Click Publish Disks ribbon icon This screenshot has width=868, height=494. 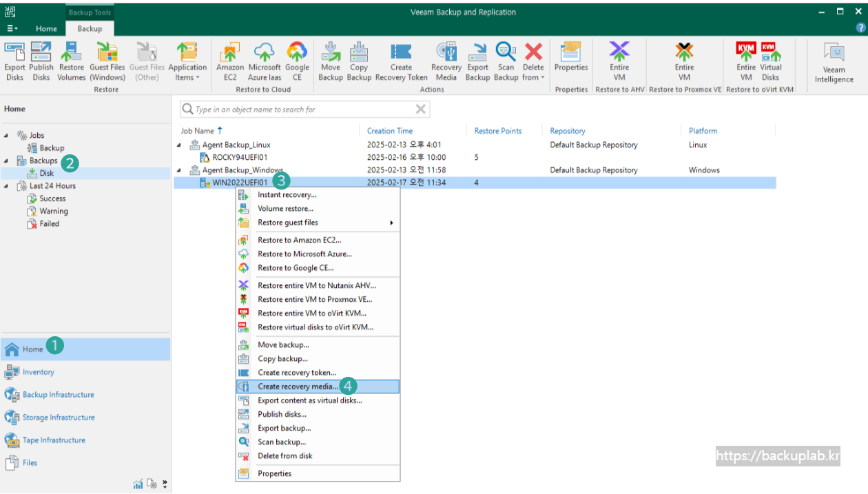[41, 61]
